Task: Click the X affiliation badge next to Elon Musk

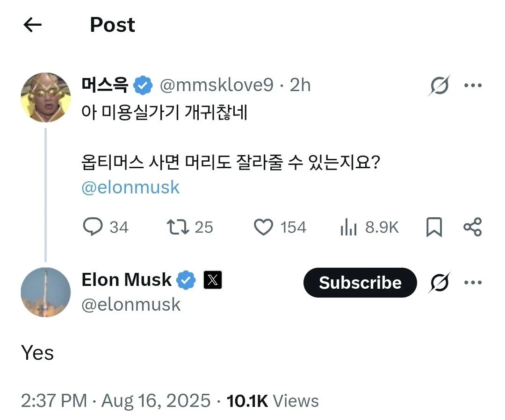Action: (213, 280)
